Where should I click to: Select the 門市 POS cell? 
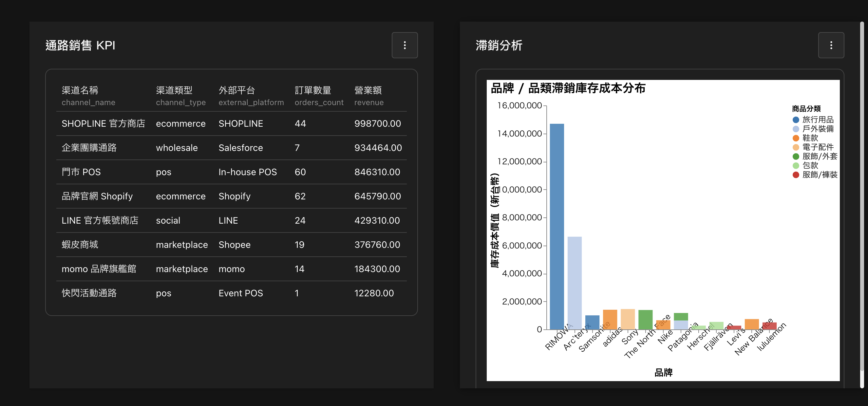[x=81, y=172]
